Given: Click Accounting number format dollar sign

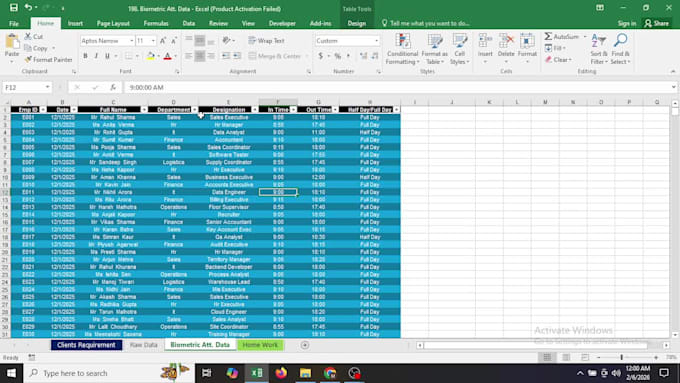Looking at the screenshot, I should pos(320,56).
